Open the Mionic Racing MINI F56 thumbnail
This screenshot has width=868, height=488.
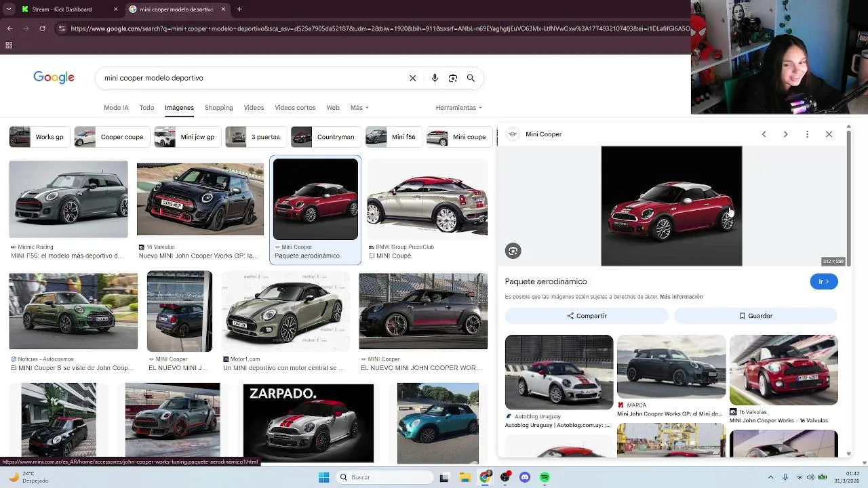[68, 199]
